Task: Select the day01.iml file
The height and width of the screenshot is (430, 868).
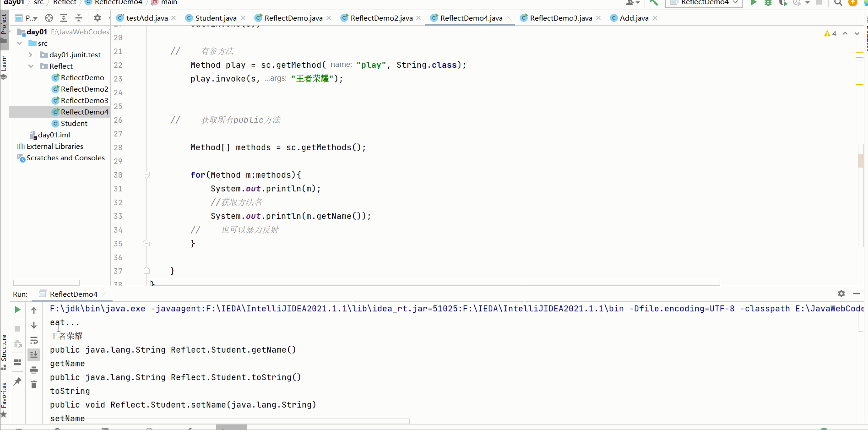Action: [50, 135]
